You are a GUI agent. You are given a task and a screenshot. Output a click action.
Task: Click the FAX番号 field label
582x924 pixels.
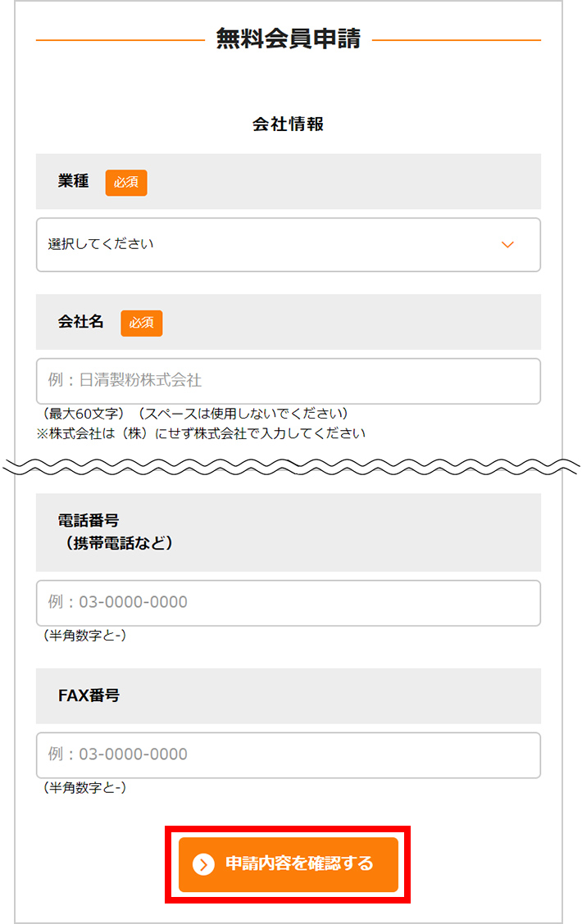tap(89, 695)
